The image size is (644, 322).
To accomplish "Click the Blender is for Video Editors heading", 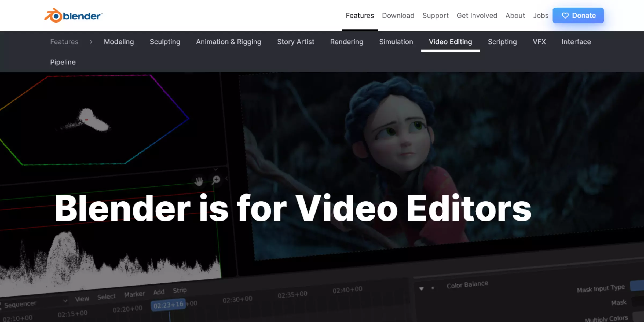I will coord(293,208).
